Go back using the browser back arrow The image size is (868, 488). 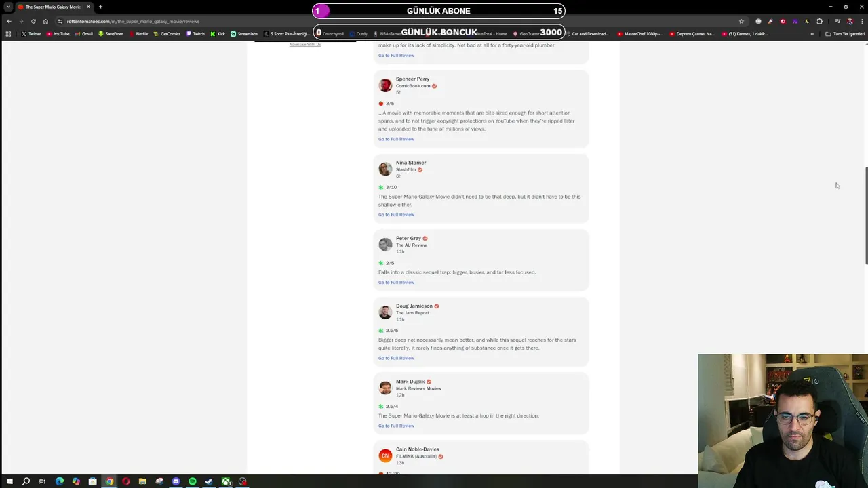coord(9,21)
